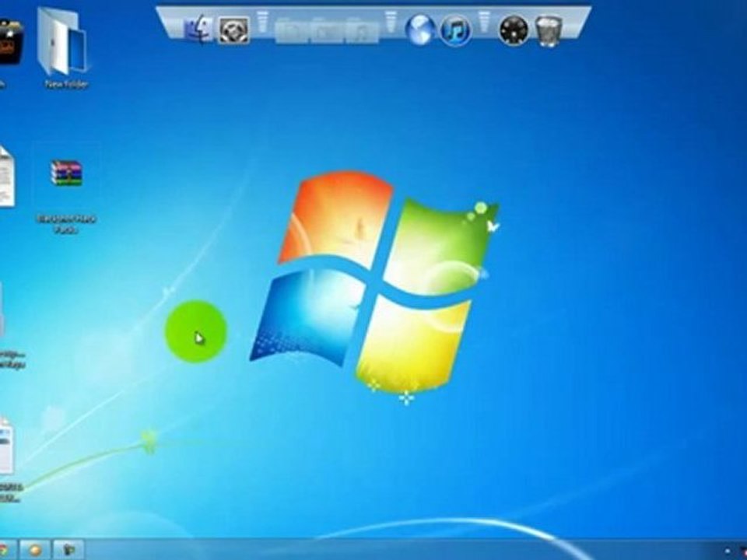Viewport: 747px width, 560px height.
Task: Launch iTunes from the top dock
Action: coord(456,30)
